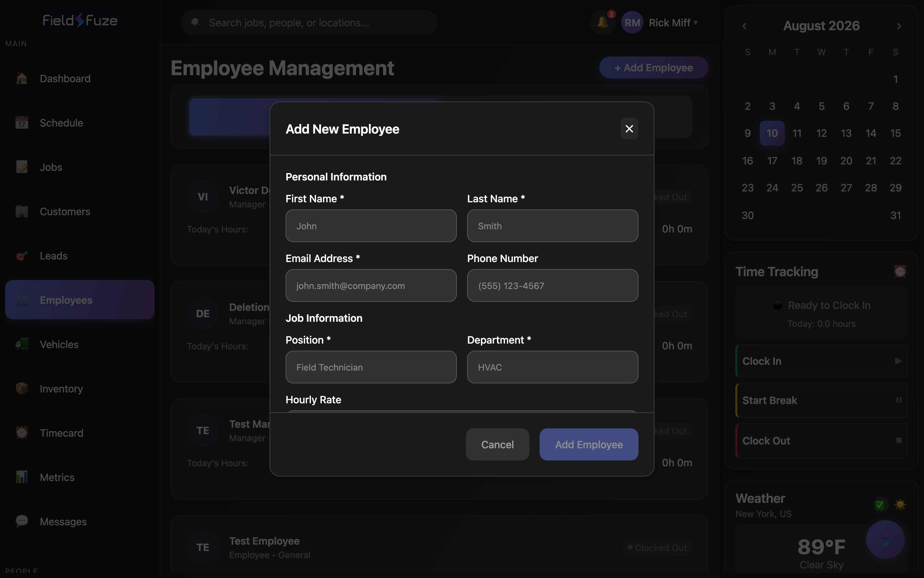
Task: Click the Weather sun icon
Action: pos(900,504)
